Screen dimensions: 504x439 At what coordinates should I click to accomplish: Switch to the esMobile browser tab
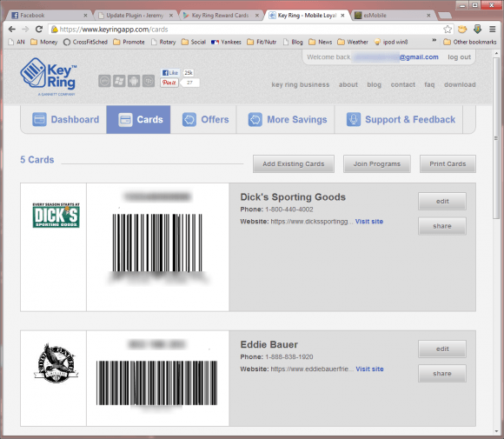click(393, 15)
